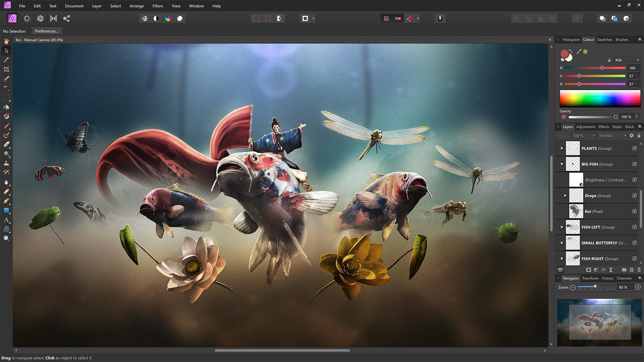Apply Auto White Balance from toolbar
The height and width of the screenshot is (362, 644).
tap(180, 19)
